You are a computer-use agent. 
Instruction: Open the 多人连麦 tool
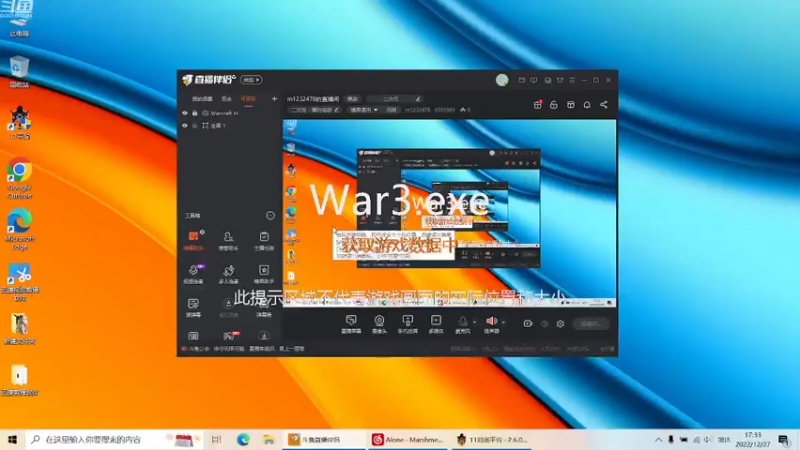click(x=228, y=274)
